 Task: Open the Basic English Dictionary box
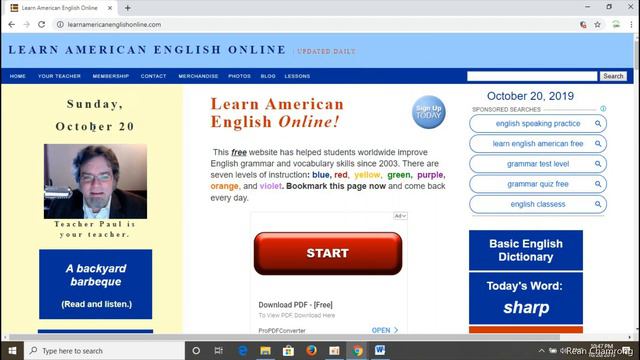pyautogui.click(x=526, y=250)
